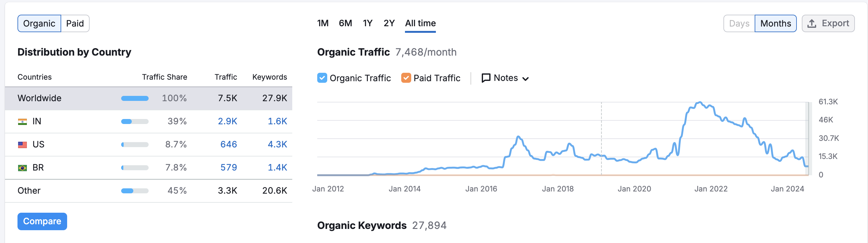
Task: Click the Brazil flag icon
Action: coord(22,168)
